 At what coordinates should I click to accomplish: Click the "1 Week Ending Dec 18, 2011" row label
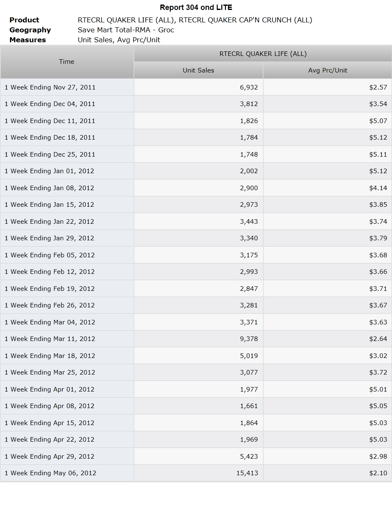pyautogui.click(x=50, y=138)
